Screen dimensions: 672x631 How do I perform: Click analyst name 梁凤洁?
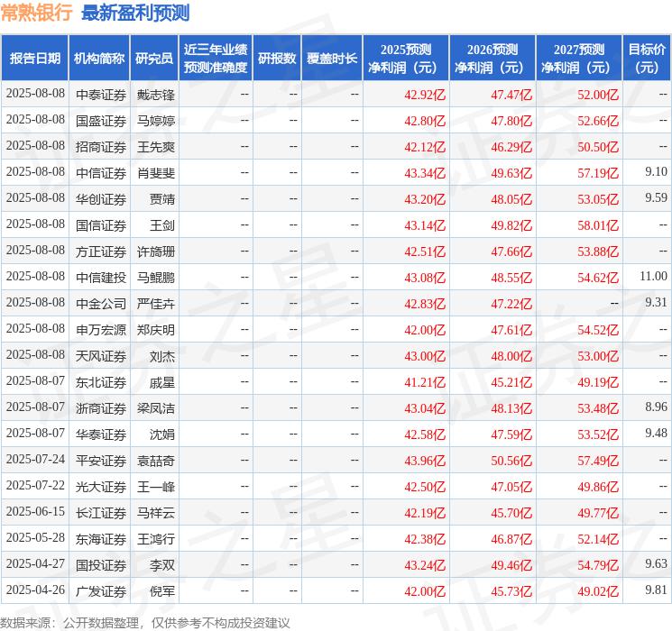155,408
